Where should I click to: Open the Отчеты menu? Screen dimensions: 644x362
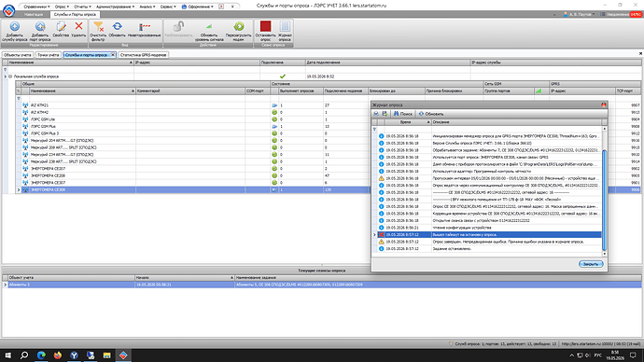click(82, 7)
